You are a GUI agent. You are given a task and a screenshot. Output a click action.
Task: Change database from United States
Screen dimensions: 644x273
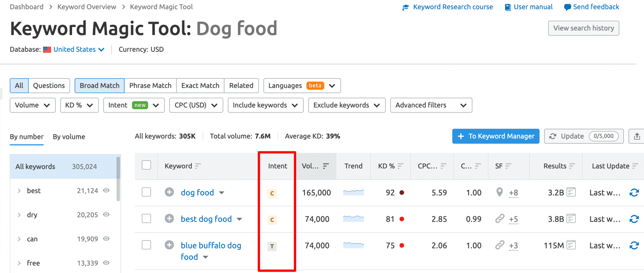[x=78, y=49]
